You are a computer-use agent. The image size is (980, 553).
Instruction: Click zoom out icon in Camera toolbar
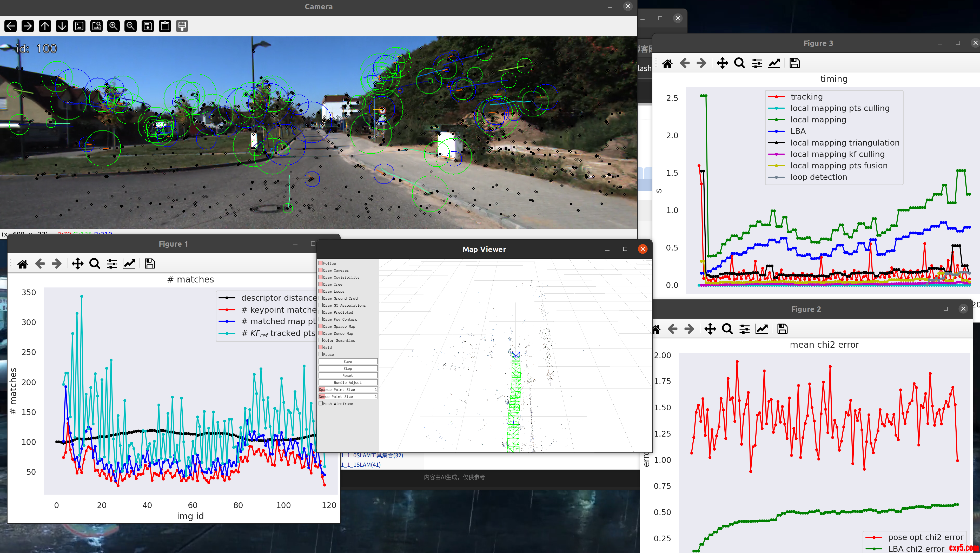point(130,26)
